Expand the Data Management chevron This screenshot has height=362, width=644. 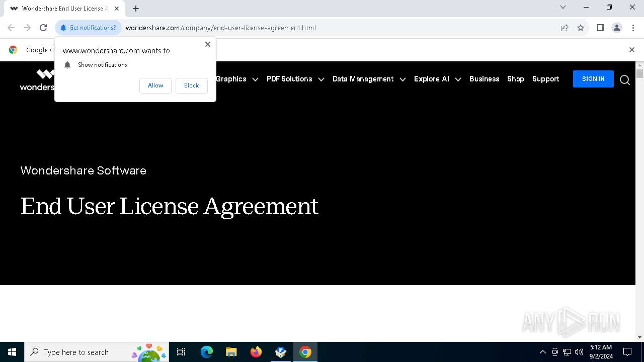[403, 79]
